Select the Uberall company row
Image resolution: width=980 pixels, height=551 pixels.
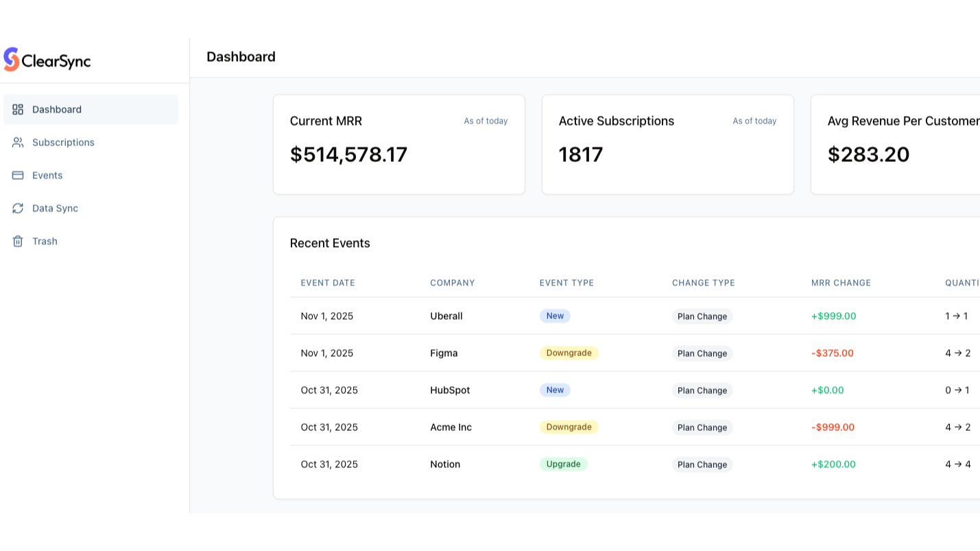(x=446, y=316)
